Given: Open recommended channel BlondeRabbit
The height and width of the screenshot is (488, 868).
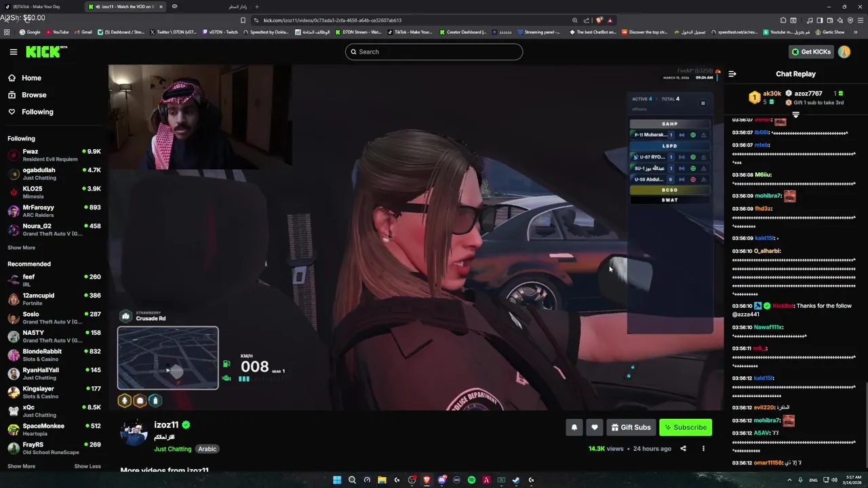Looking at the screenshot, I should coord(54,355).
